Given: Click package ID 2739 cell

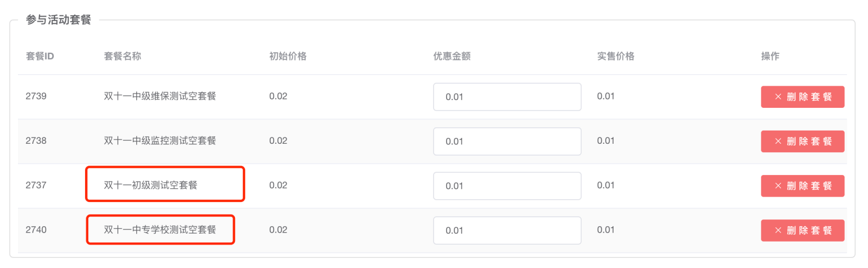Looking at the screenshot, I should click(x=36, y=96).
